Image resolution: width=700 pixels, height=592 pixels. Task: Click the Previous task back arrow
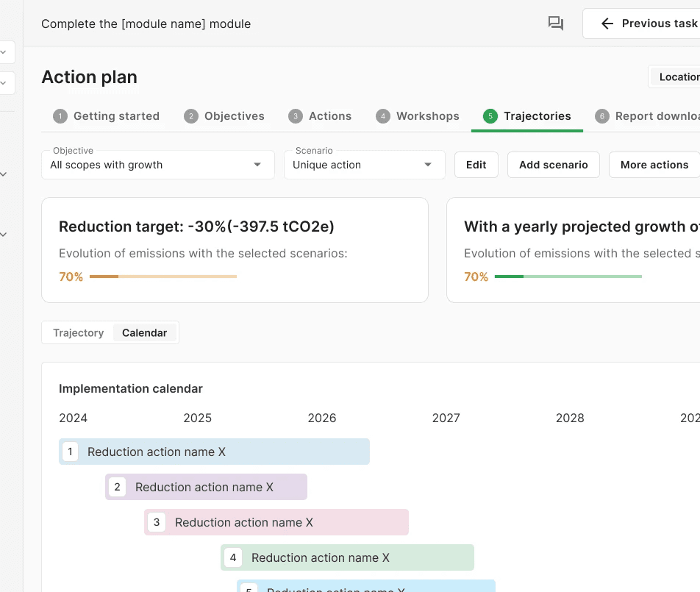click(607, 24)
